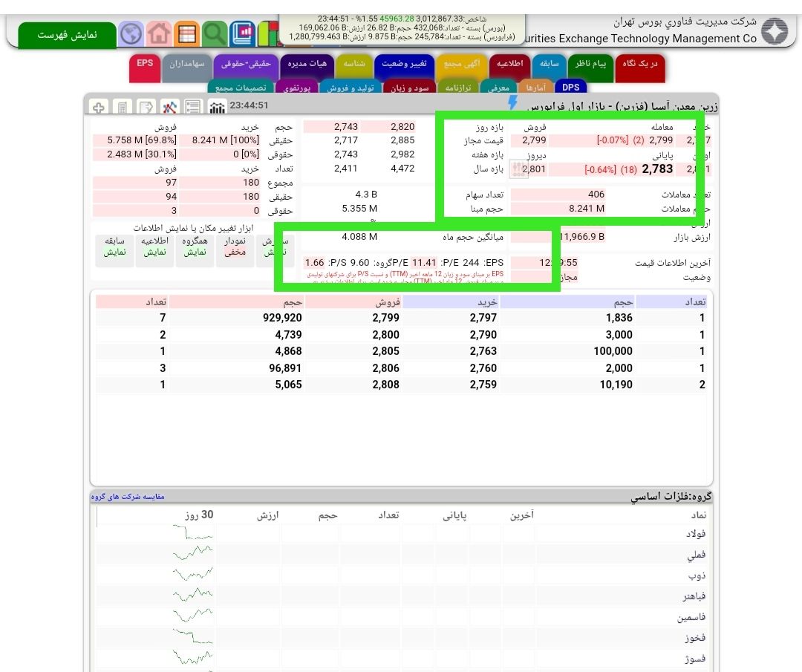The image size is (802, 672).
Task: Open the حقیقی-حقوقی tab
Action: click(246, 68)
